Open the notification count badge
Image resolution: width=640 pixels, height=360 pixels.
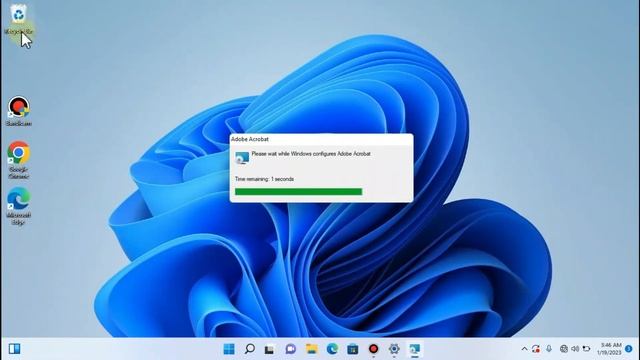(x=629, y=349)
